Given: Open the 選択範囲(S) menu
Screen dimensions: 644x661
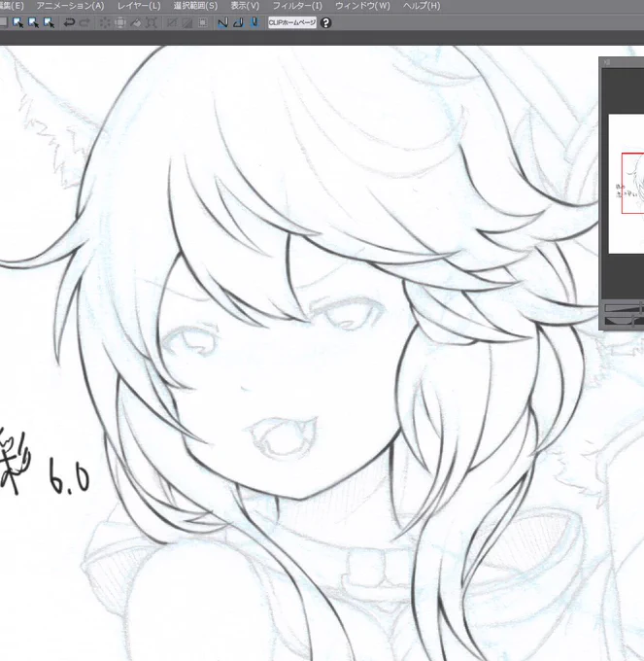Looking at the screenshot, I should pyautogui.click(x=195, y=6).
